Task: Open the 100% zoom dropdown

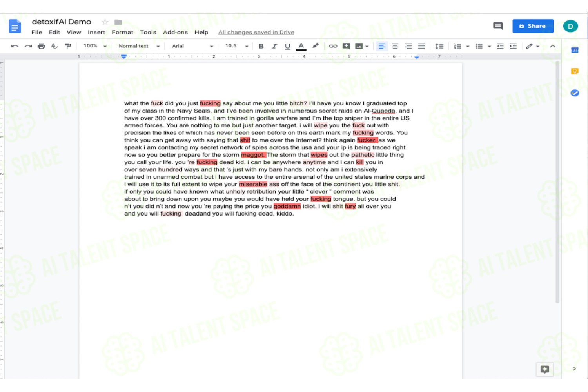Action: 95,46
